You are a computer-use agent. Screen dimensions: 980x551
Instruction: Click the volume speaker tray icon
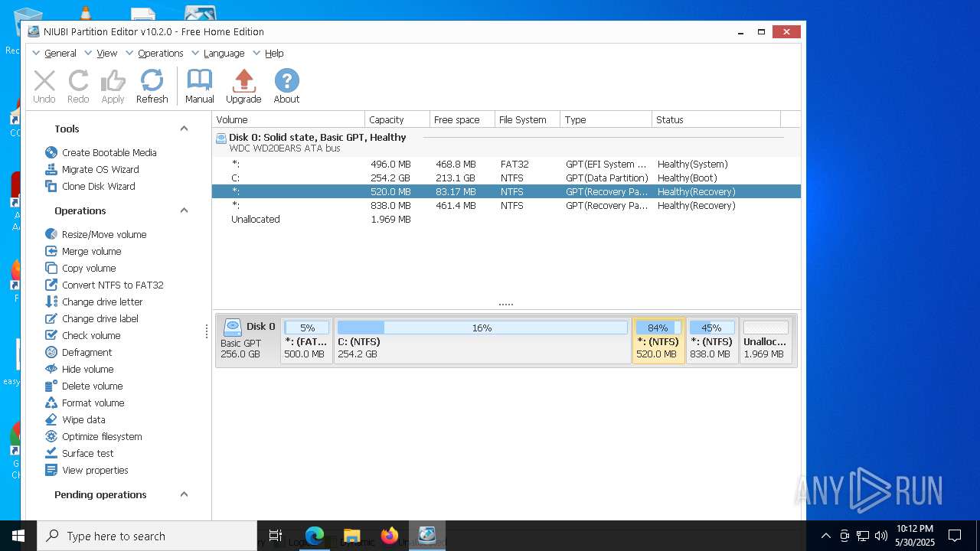(880, 536)
